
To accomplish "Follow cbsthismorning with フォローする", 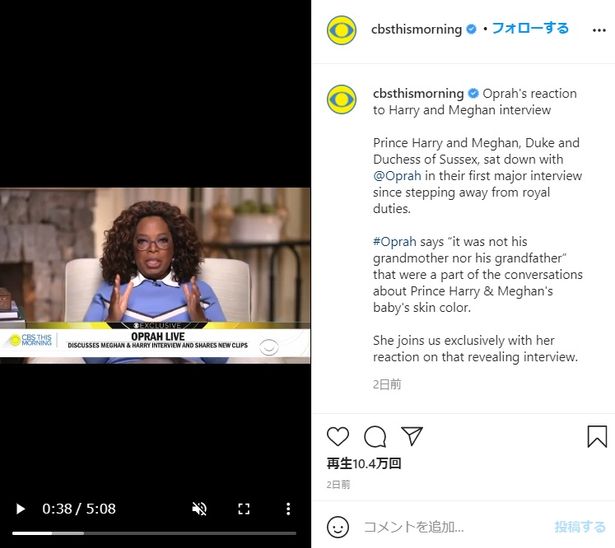I will click(x=530, y=28).
